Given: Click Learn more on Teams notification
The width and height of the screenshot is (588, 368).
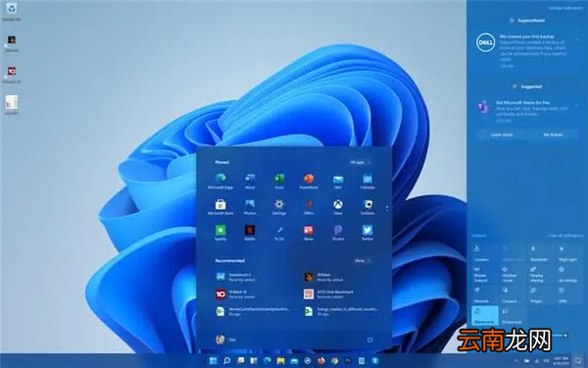Looking at the screenshot, I should (x=502, y=134).
